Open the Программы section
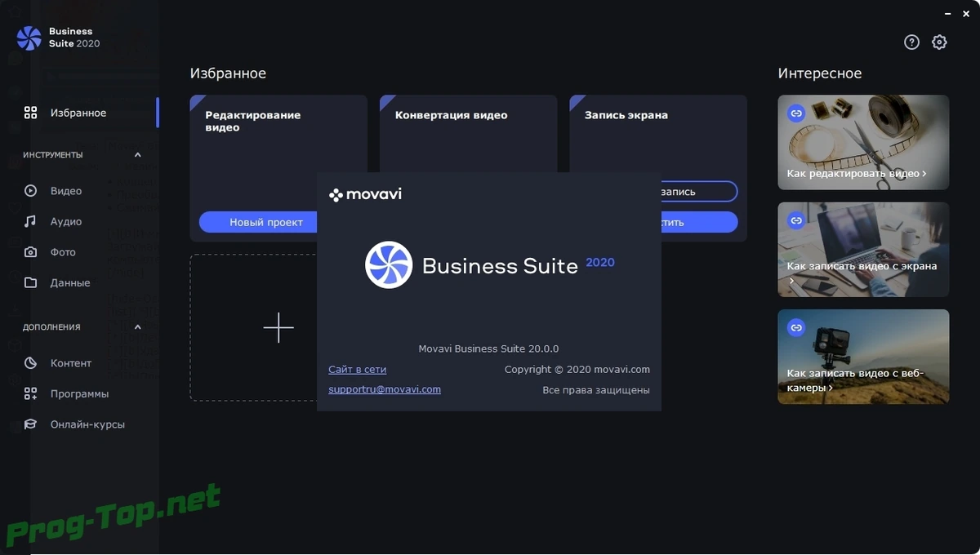The height and width of the screenshot is (555, 980). (79, 393)
